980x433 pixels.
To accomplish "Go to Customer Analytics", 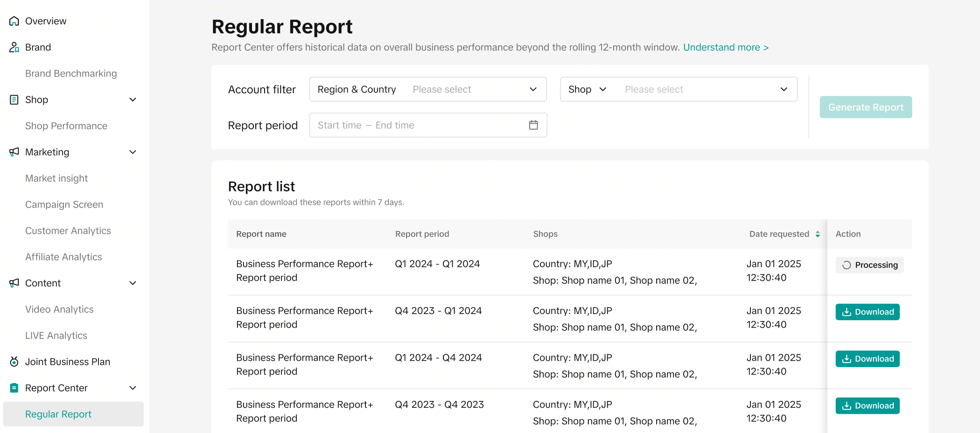I will tap(68, 230).
